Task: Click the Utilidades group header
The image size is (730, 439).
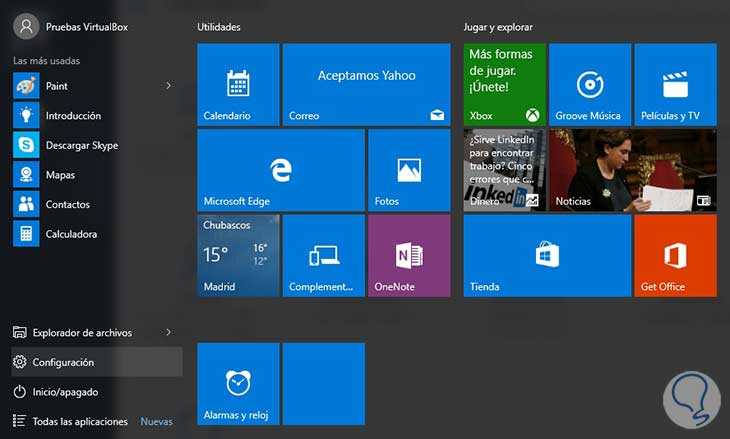Action: 219,27
